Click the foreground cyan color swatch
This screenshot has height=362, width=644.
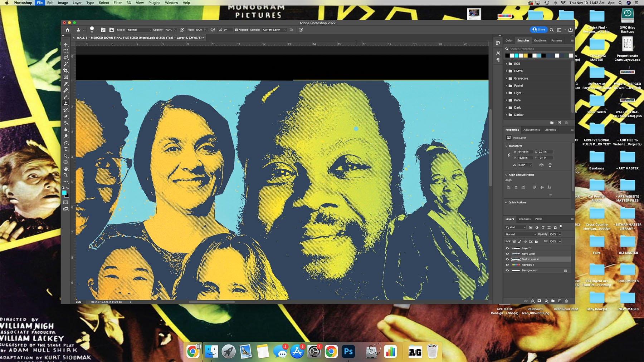point(64,193)
